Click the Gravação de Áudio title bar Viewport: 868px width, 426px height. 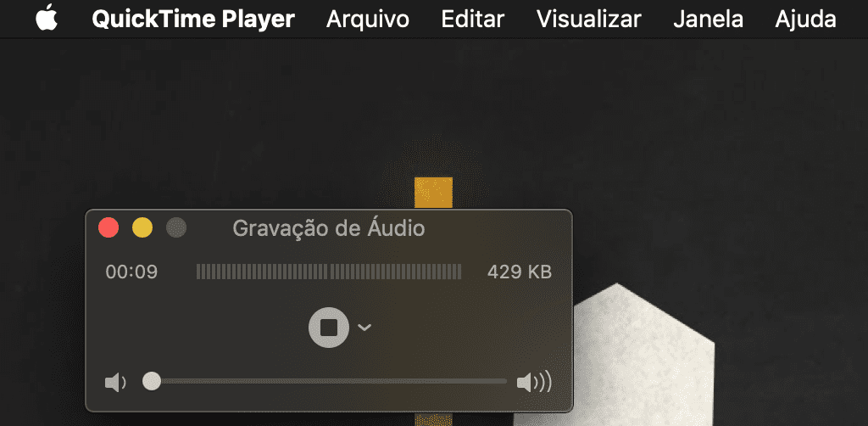329,227
